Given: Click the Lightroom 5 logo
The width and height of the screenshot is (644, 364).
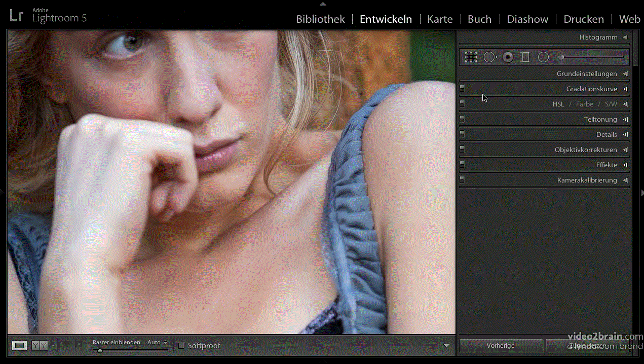Looking at the screenshot, I should point(48,15).
